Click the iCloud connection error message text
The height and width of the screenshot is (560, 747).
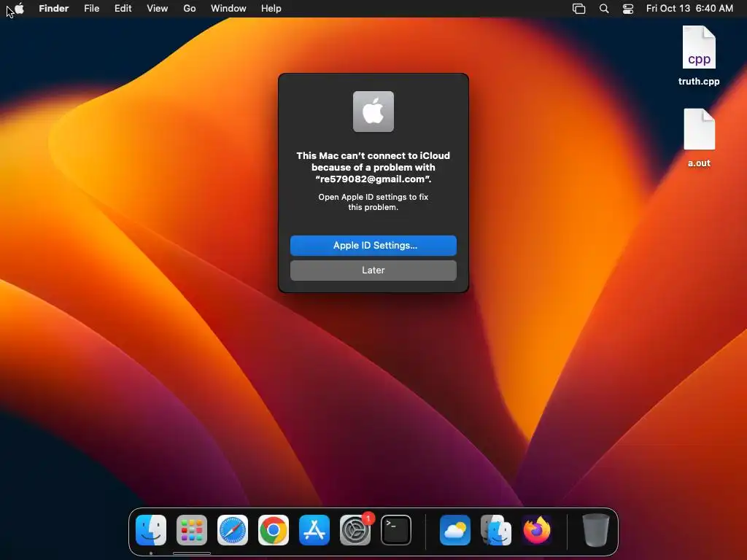click(x=373, y=167)
